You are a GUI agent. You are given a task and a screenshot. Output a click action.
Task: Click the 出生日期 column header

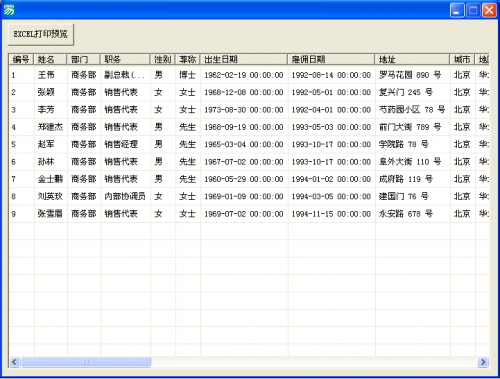pyautogui.click(x=244, y=59)
